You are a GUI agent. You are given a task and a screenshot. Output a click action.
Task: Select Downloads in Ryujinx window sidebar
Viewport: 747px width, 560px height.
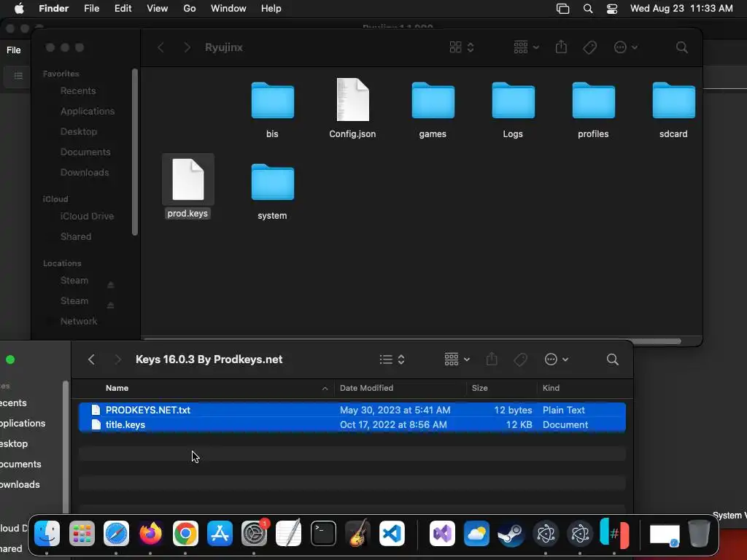(x=85, y=172)
